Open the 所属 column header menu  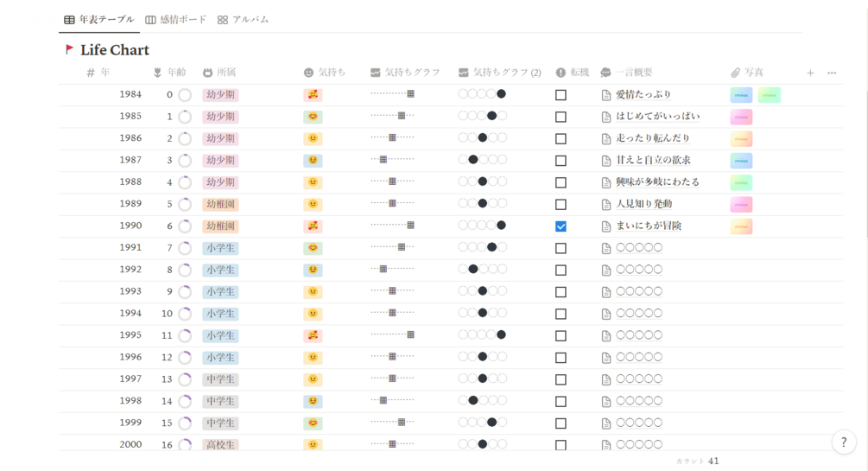click(220, 73)
